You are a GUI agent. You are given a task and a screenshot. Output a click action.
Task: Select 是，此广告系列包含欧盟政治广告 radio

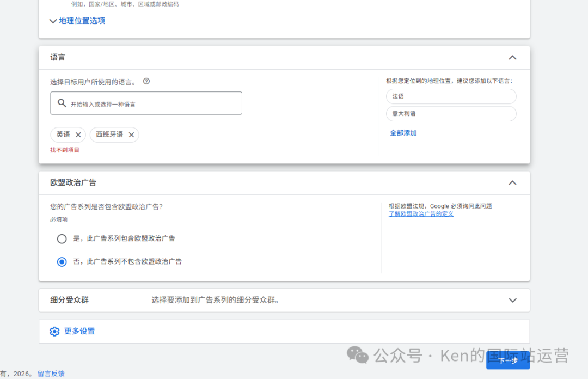62,239
